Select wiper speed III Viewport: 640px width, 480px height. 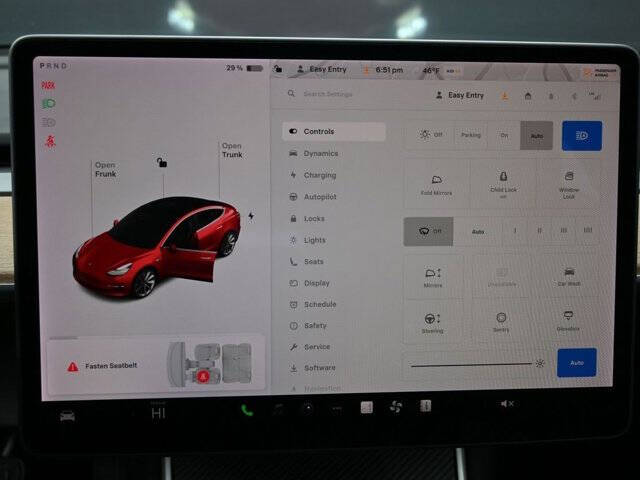click(x=563, y=231)
